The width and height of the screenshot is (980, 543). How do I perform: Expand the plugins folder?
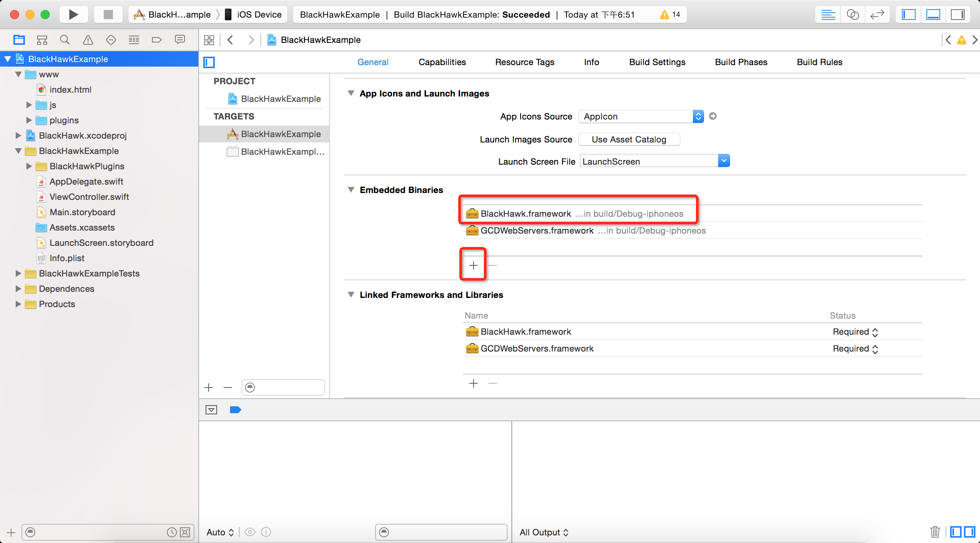point(29,120)
